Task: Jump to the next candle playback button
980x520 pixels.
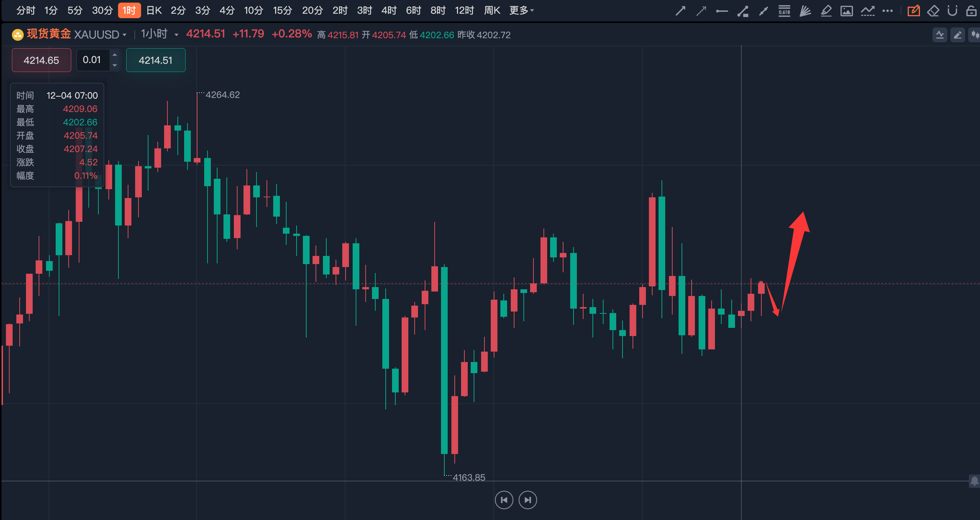Action: pyautogui.click(x=527, y=500)
